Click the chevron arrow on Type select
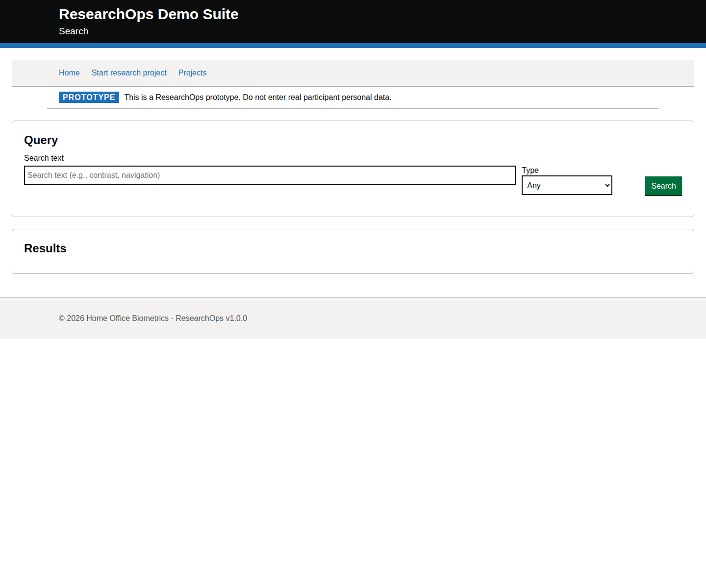706x588 pixels. pyautogui.click(x=607, y=185)
